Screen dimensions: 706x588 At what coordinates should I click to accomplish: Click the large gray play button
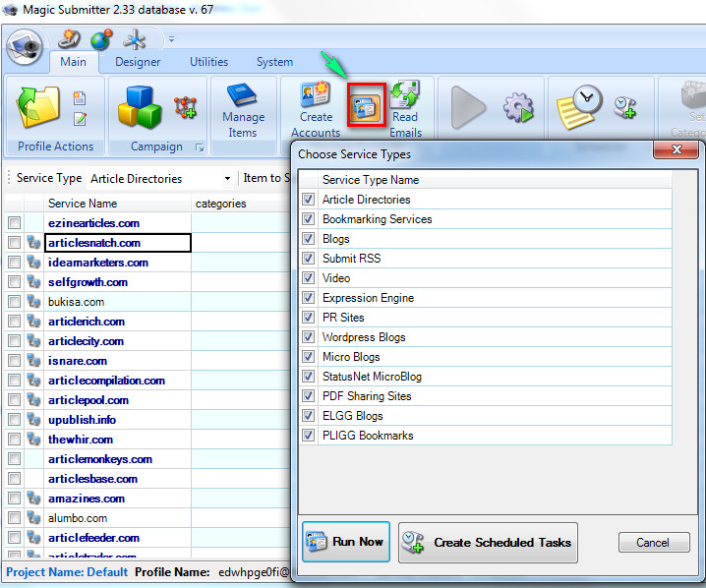(x=468, y=108)
